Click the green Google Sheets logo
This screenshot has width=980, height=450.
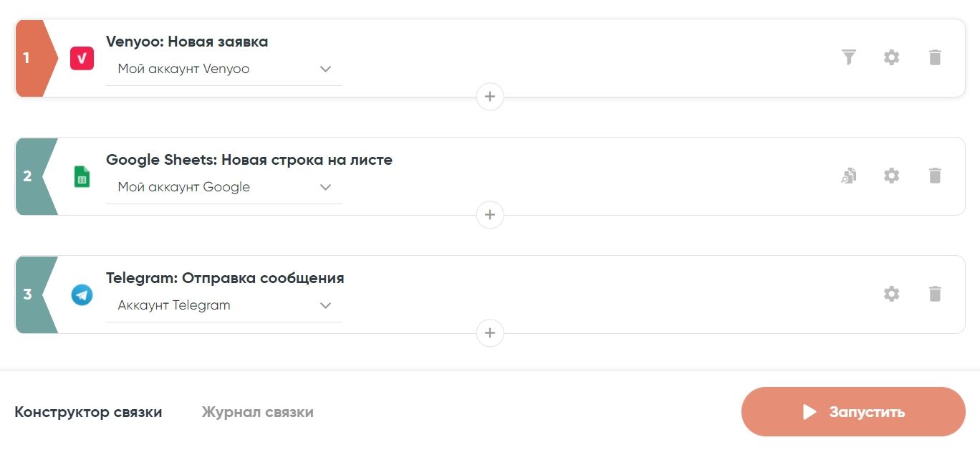click(82, 176)
